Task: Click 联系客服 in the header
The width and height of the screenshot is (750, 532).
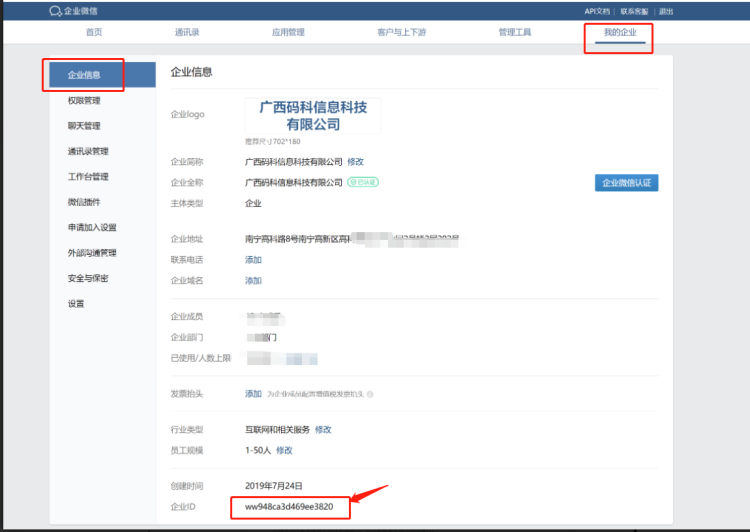Action: (x=634, y=11)
